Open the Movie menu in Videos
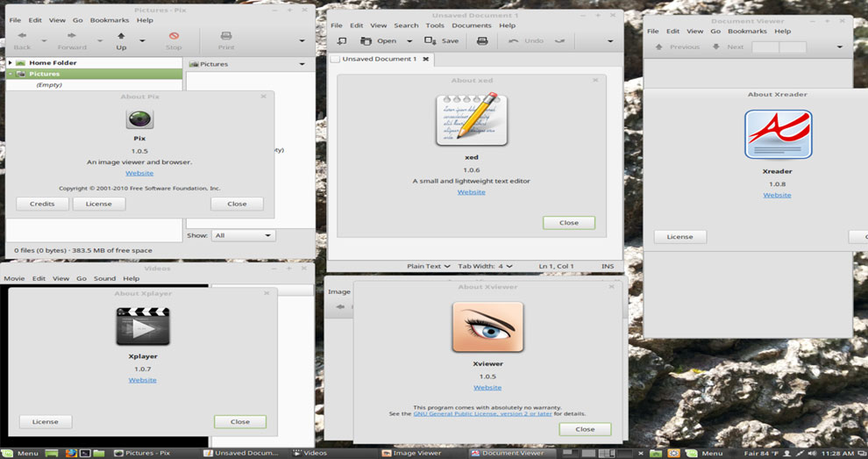The image size is (868, 459). coord(14,279)
